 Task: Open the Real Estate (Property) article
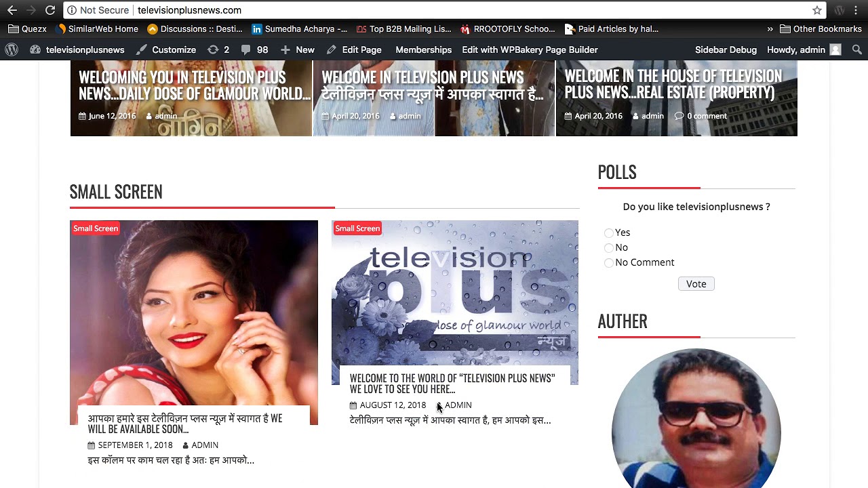point(673,85)
